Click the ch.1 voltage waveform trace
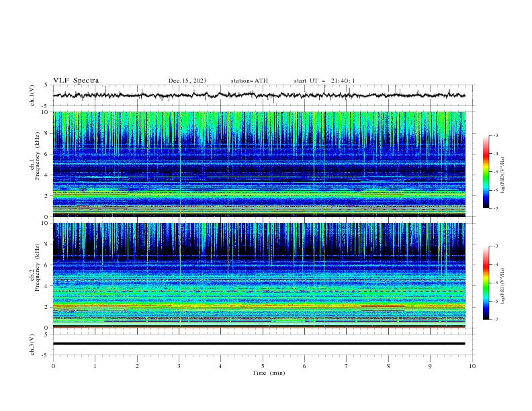The width and height of the screenshot is (532, 411). (x=259, y=95)
